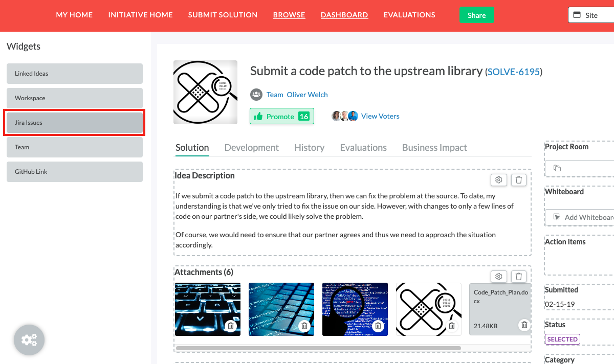614x364 pixels.
Task: Click the Idea Description gear settings icon
Action: pos(499,180)
